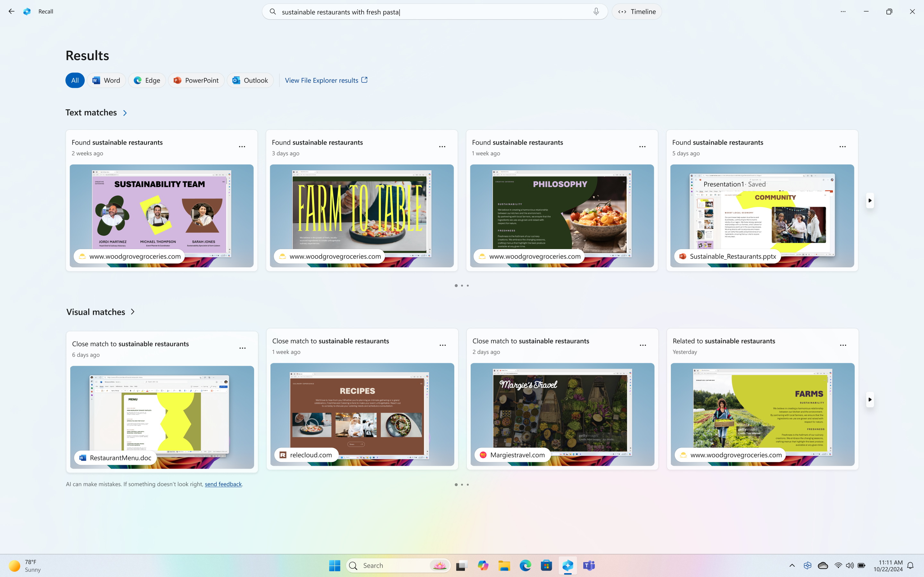Click the send feedback link
Image resolution: width=924 pixels, height=577 pixels.
pyautogui.click(x=223, y=483)
